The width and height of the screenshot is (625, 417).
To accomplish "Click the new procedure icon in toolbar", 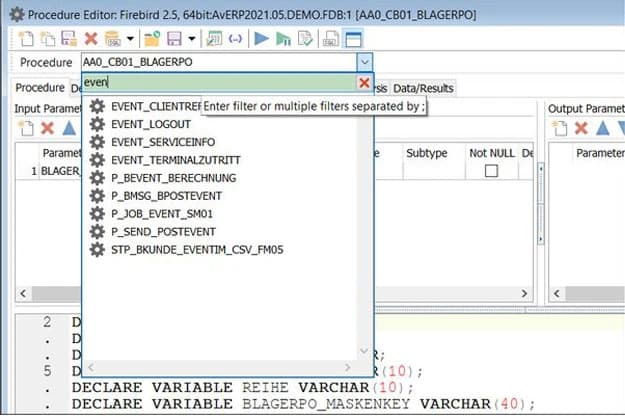I will 25,39.
